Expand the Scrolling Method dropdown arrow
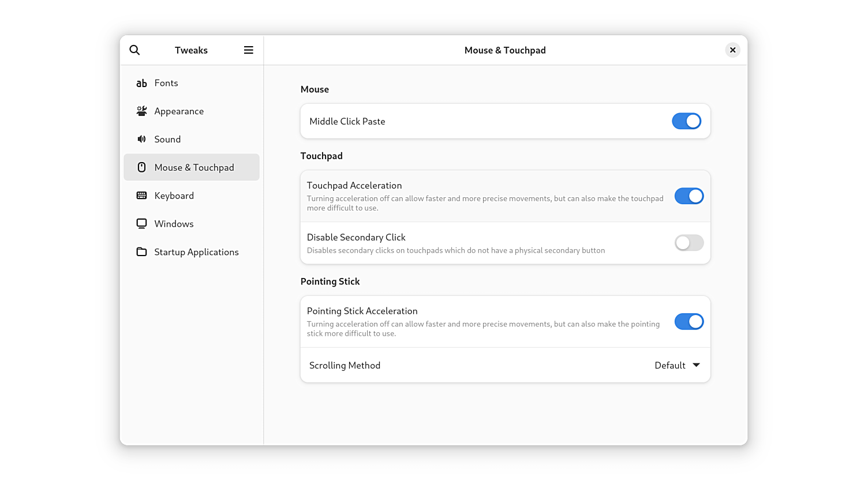This screenshot has width=868, height=488. click(x=696, y=365)
